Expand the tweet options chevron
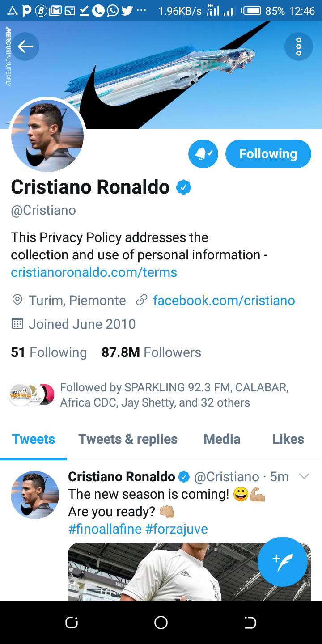This screenshot has height=644, width=322. point(304,477)
